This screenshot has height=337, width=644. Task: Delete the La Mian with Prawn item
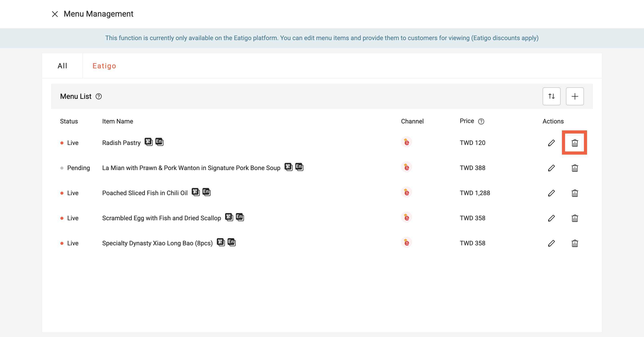click(575, 168)
